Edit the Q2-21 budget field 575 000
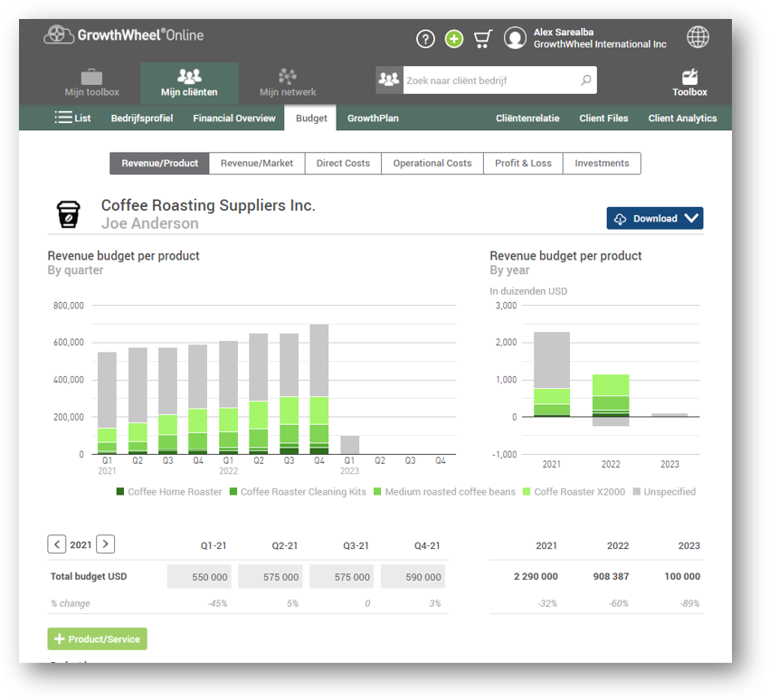 271,576
